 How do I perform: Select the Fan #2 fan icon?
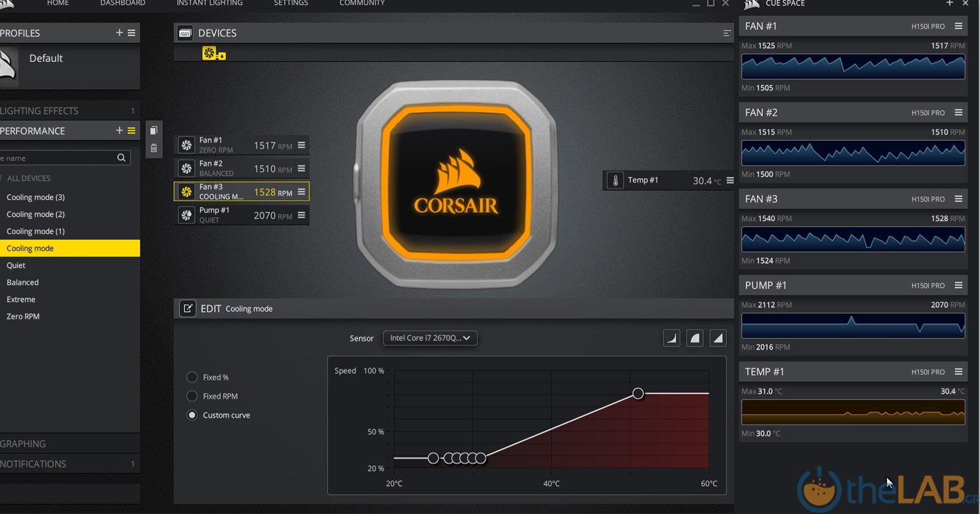[x=187, y=168]
